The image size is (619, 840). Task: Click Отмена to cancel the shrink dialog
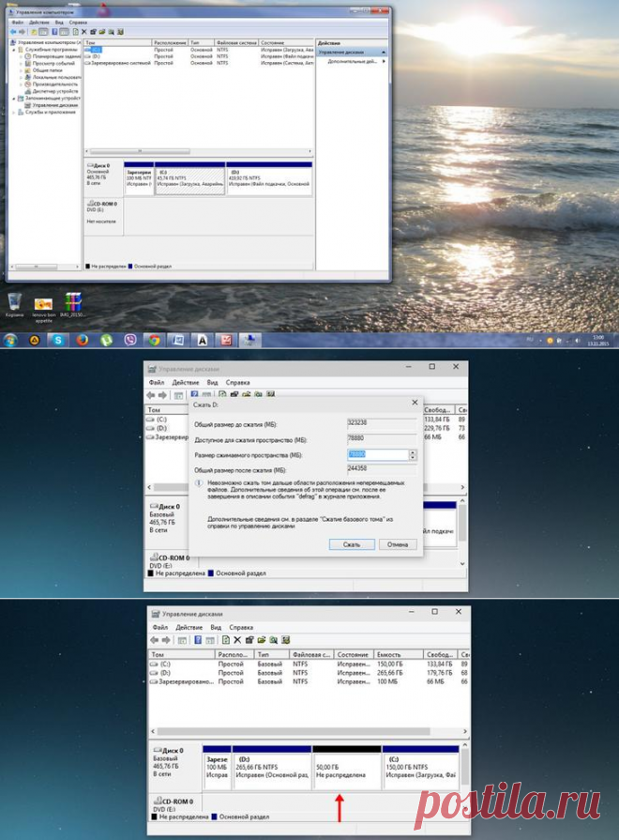click(397, 544)
